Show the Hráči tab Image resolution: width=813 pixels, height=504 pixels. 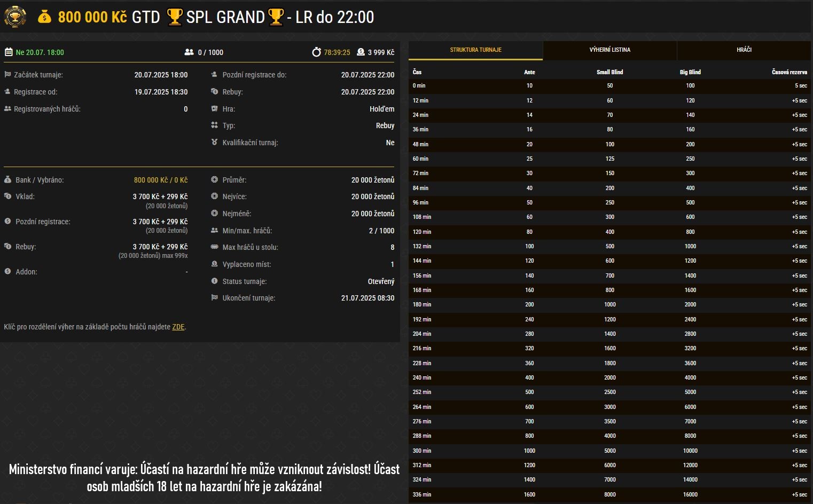744,50
